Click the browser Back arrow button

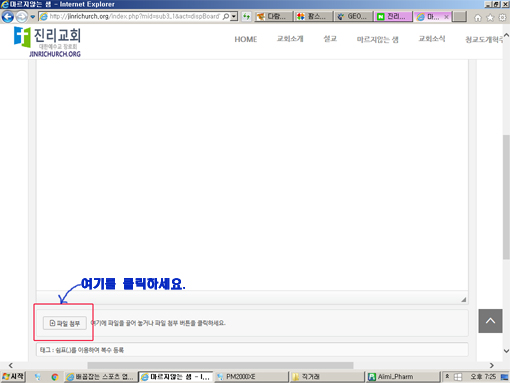(x=8, y=16)
